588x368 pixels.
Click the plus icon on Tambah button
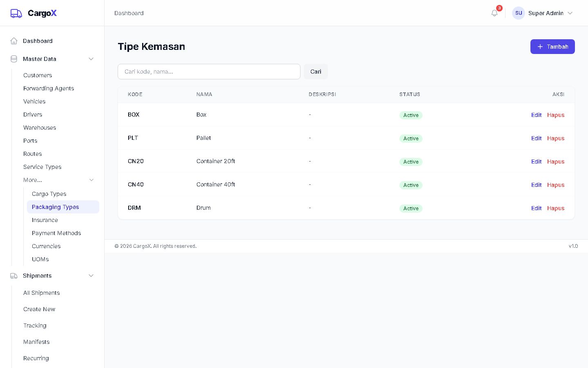(x=540, y=47)
